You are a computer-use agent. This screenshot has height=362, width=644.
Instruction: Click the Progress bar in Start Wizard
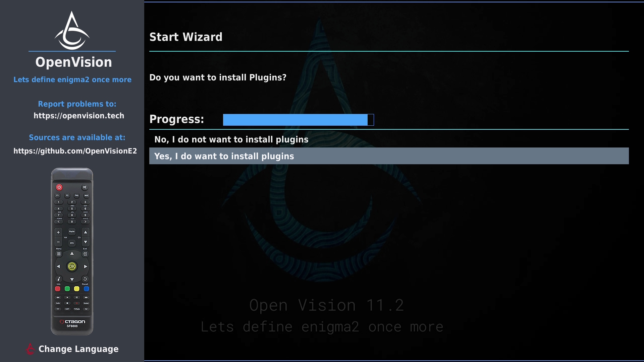coord(299,120)
